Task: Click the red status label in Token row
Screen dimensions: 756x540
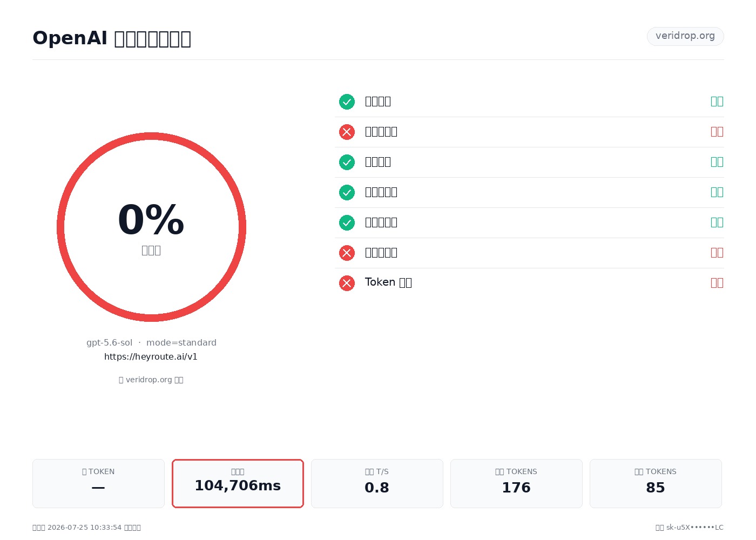Action: click(717, 283)
